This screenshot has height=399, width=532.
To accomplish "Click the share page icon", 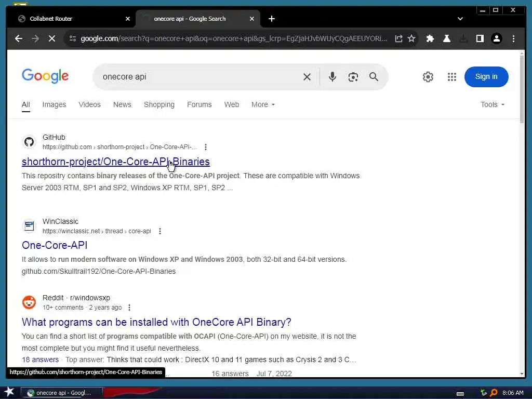I will point(398,38).
